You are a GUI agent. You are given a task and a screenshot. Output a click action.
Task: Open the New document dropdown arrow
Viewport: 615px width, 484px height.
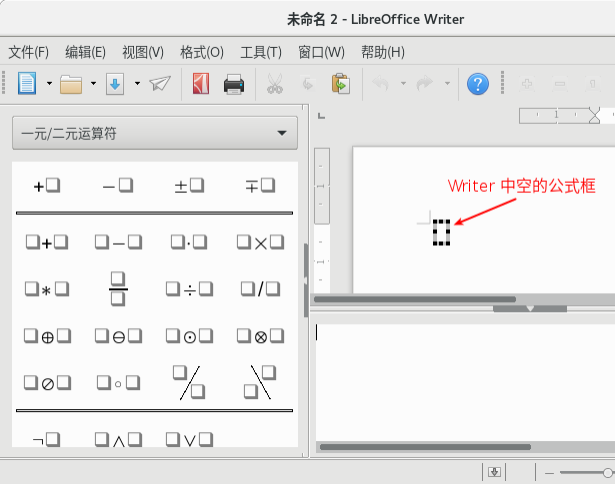[49, 83]
